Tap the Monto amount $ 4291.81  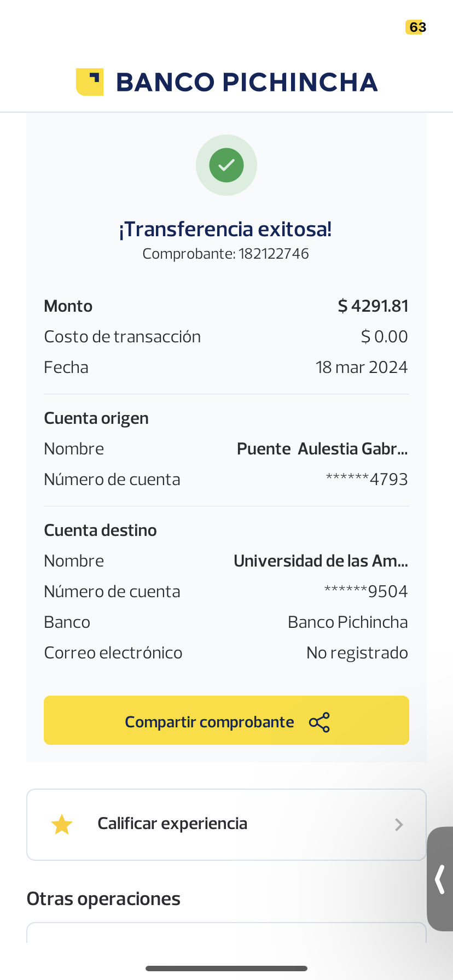tap(373, 306)
